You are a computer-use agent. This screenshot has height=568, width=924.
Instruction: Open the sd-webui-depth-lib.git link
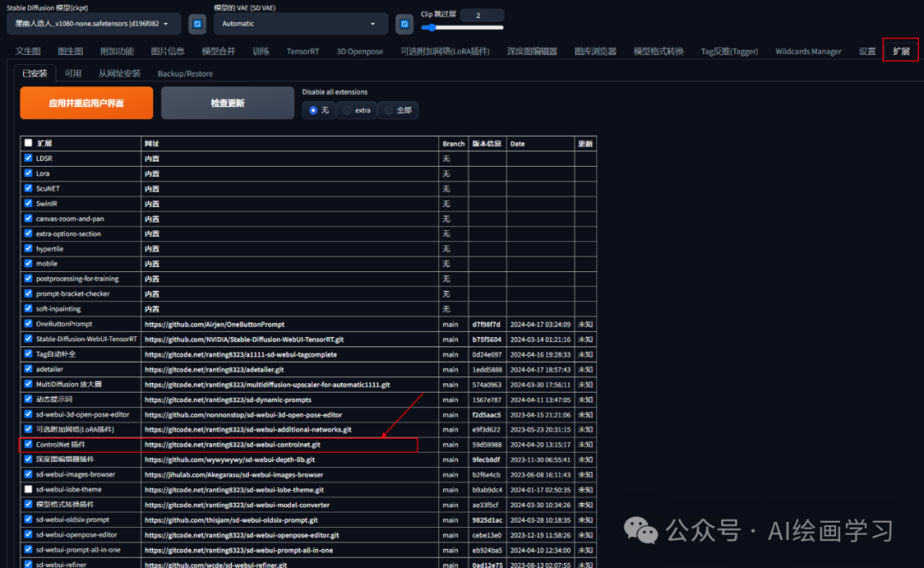[x=229, y=459]
